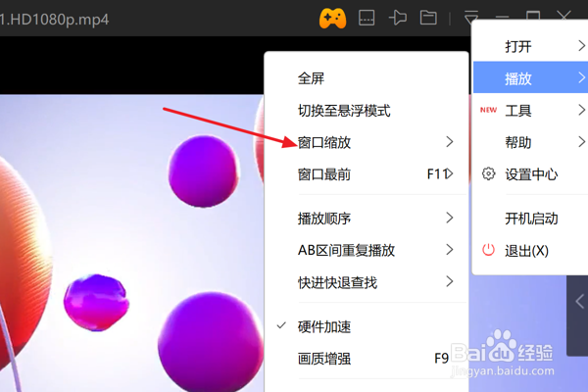This screenshot has height=392, width=588.
Task: Click the red power icon beside 退出(X)
Action: 488,250
